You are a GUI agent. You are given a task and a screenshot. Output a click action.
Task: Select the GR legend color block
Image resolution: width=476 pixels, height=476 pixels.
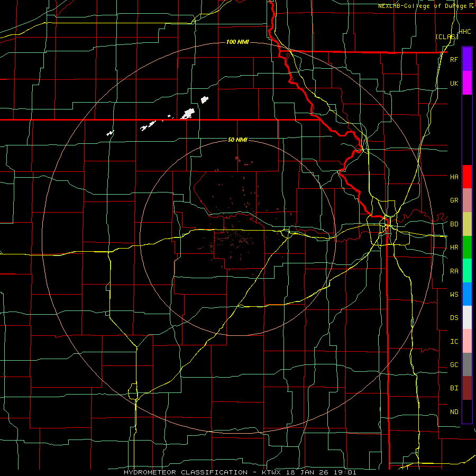point(467,200)
